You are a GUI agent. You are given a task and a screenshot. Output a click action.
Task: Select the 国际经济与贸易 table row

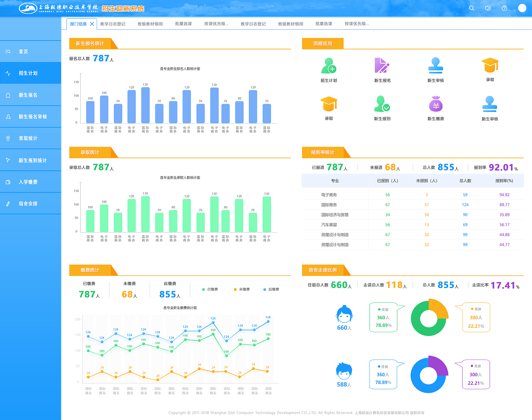(413, 215)
